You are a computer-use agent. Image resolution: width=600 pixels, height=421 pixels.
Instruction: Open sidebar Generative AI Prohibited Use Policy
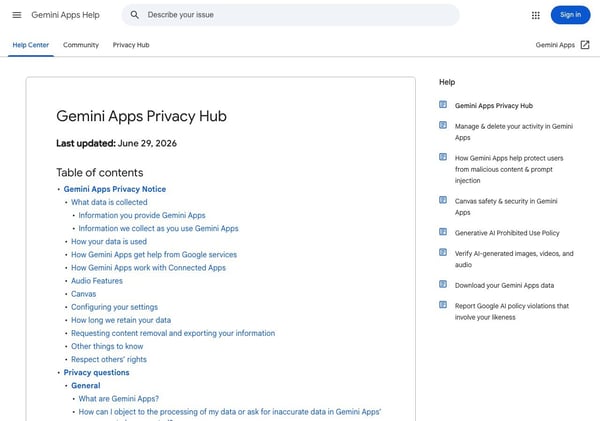click(x=507, y=233)
